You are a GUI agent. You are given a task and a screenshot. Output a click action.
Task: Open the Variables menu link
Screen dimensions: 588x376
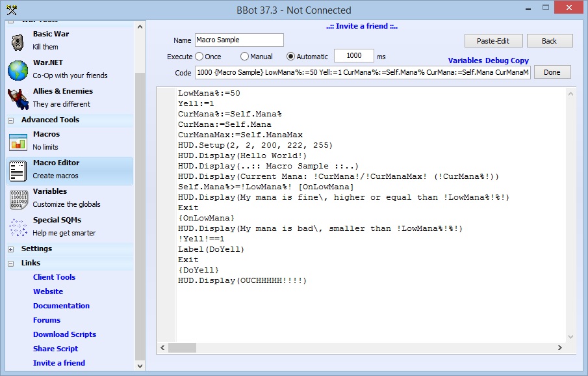(x=465, y=60)
